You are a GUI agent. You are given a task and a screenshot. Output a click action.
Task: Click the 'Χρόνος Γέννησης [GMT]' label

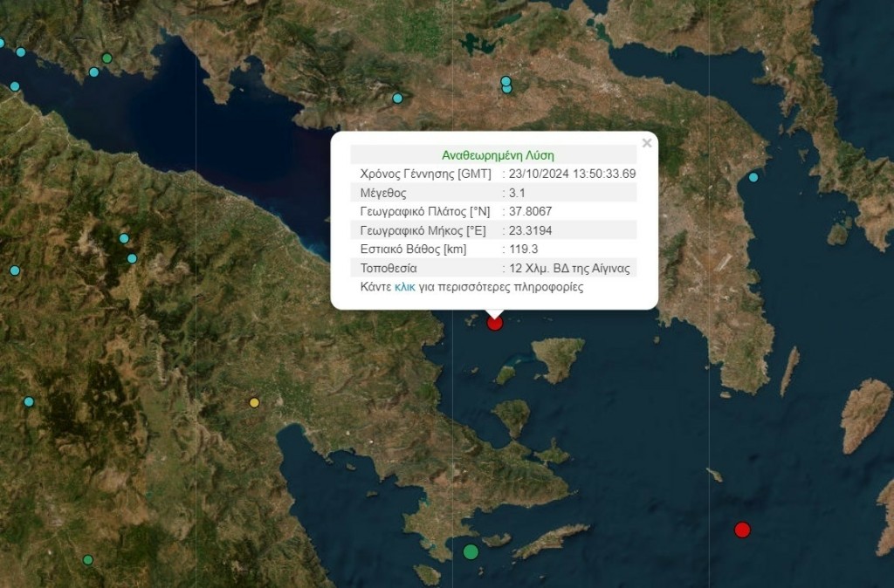coord(425,174)
